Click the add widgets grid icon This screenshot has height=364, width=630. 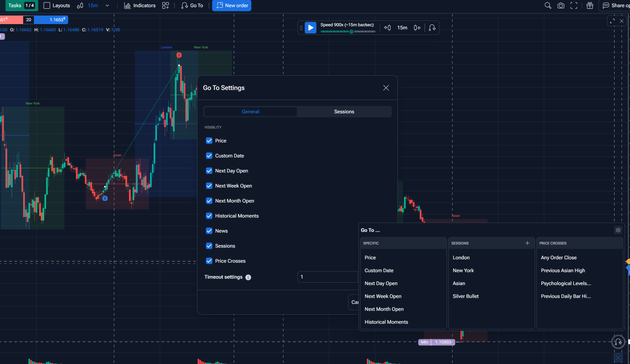point(166,5)
